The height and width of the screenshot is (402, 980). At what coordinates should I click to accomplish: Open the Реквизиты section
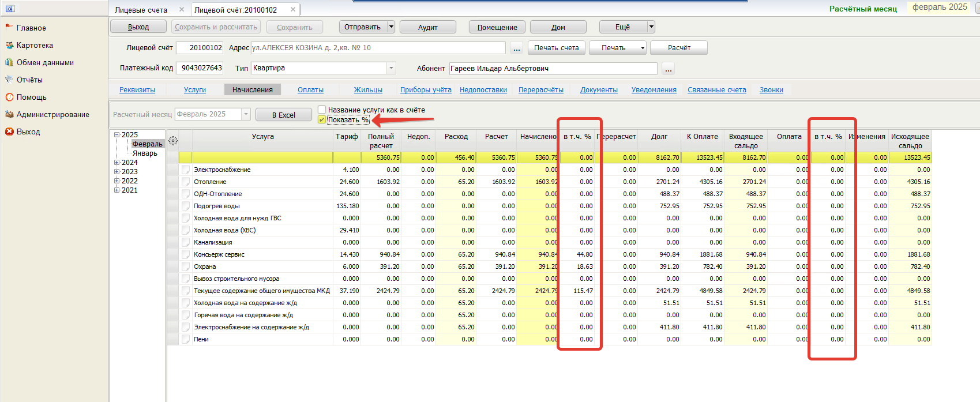(x=137, y=90)
